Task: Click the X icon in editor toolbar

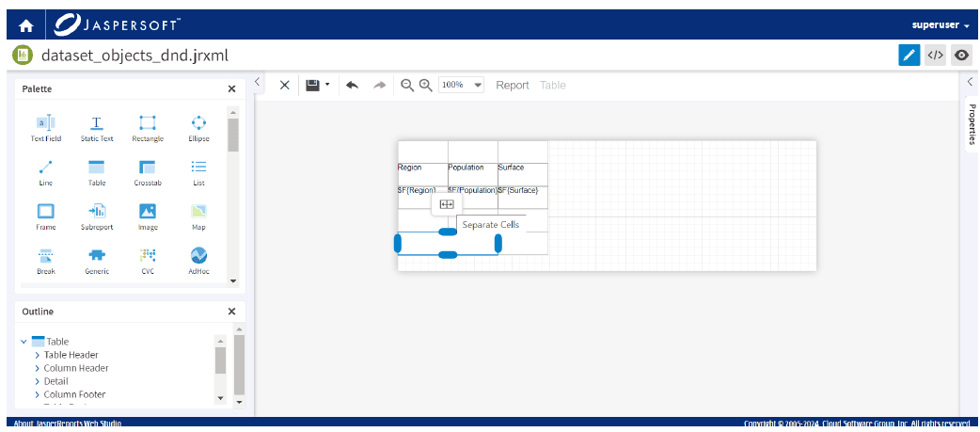Action: (x=284, y=85)
